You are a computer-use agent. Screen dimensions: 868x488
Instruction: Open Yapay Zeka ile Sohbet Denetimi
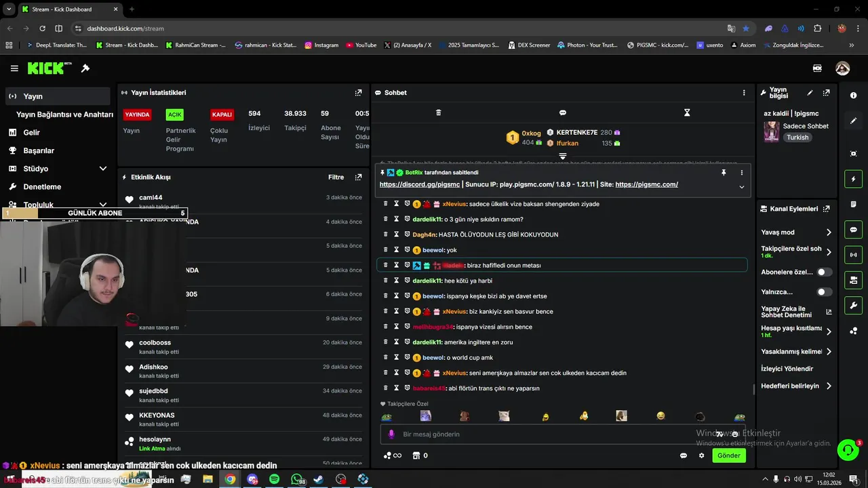coord(796,312)
